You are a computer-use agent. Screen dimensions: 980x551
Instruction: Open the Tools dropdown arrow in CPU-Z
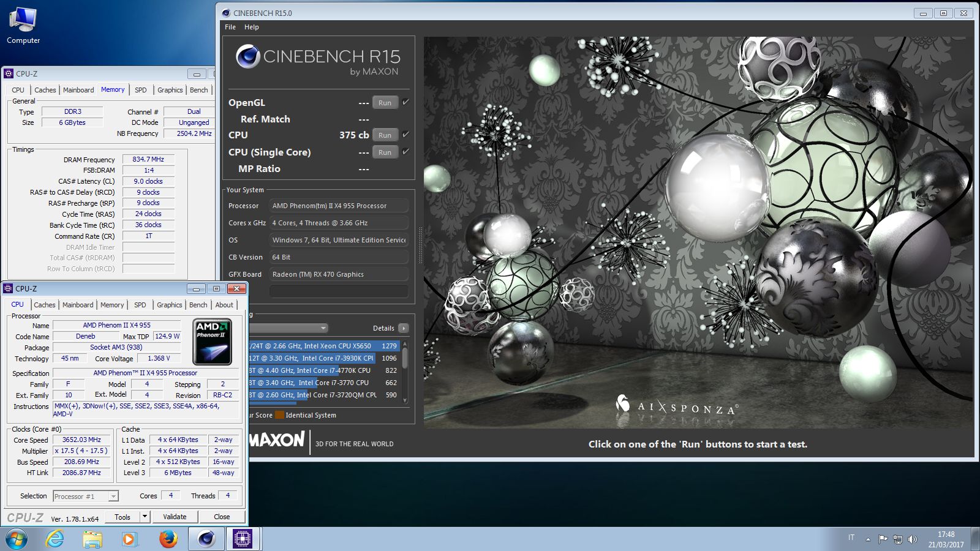(145, 517)
